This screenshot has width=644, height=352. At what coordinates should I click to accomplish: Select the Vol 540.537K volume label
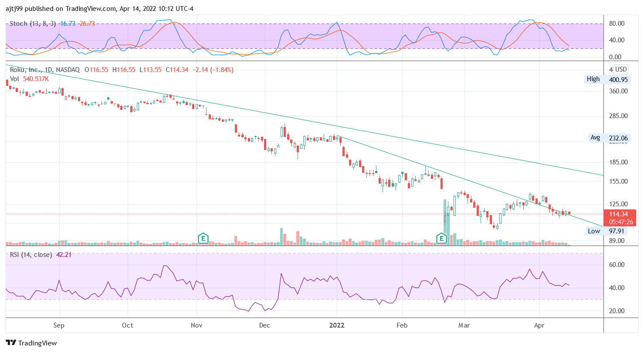point(29,79)
